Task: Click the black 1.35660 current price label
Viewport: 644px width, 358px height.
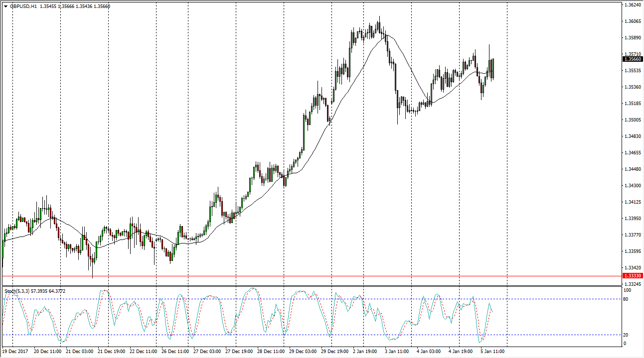Action: (x=633, y=59)
